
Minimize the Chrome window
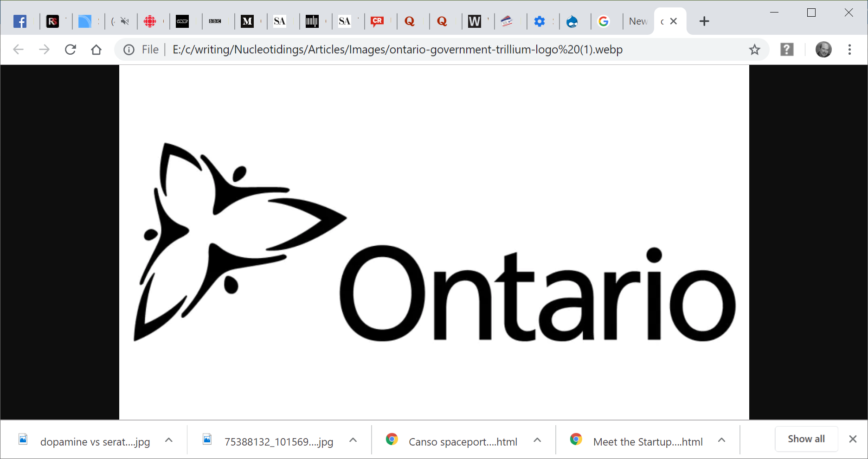(774, 13)
